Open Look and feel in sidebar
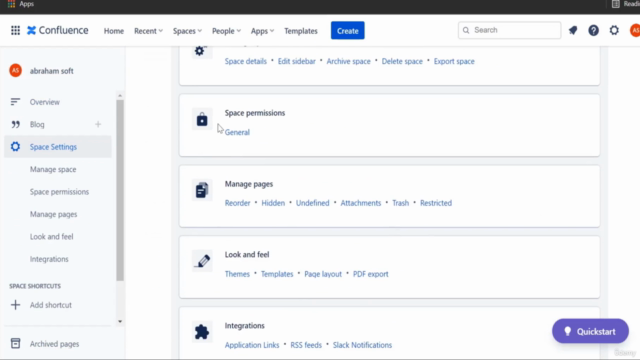 click(51, 237)
